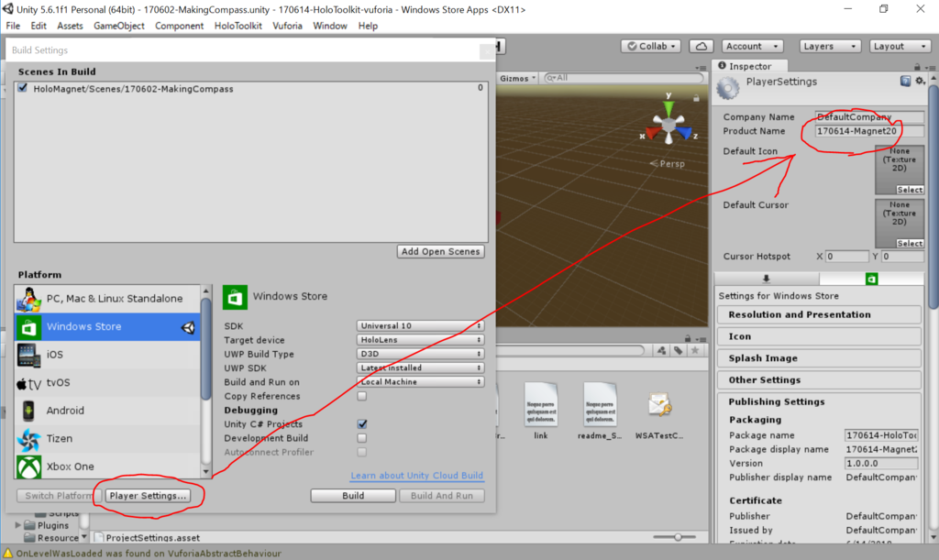Click Select under Default Icon texture
The height and width of the screenshot is (560, 939).
pyautogui.click(x=909, y=190)
